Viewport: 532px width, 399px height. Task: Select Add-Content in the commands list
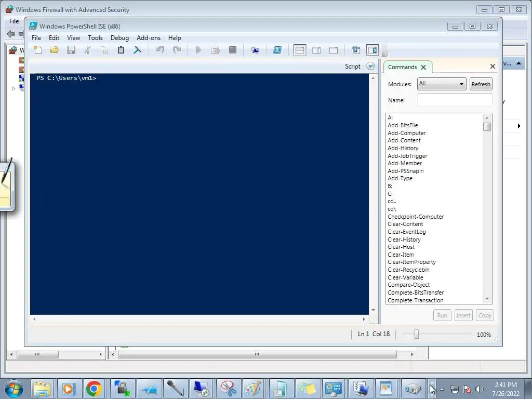point(404,140)
